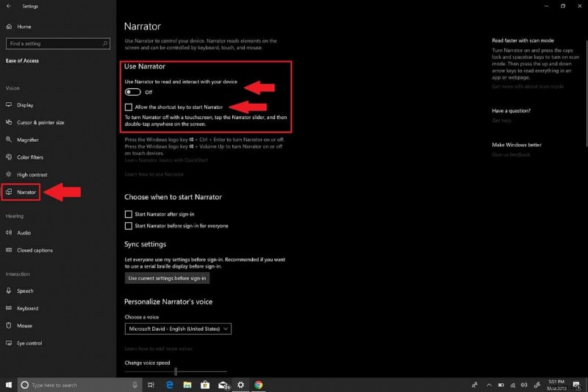
Task: Open Cursor & pointer size settings
Action: [x=35, y=122]
